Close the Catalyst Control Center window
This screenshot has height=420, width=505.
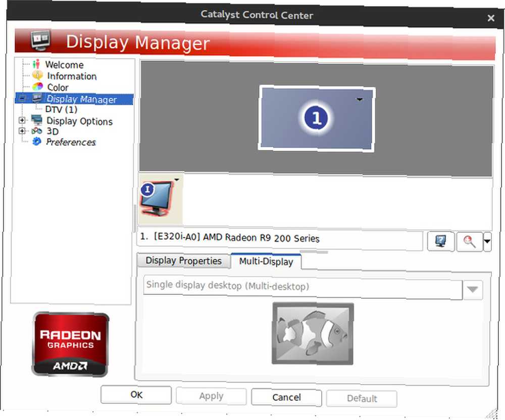[490, 18]
